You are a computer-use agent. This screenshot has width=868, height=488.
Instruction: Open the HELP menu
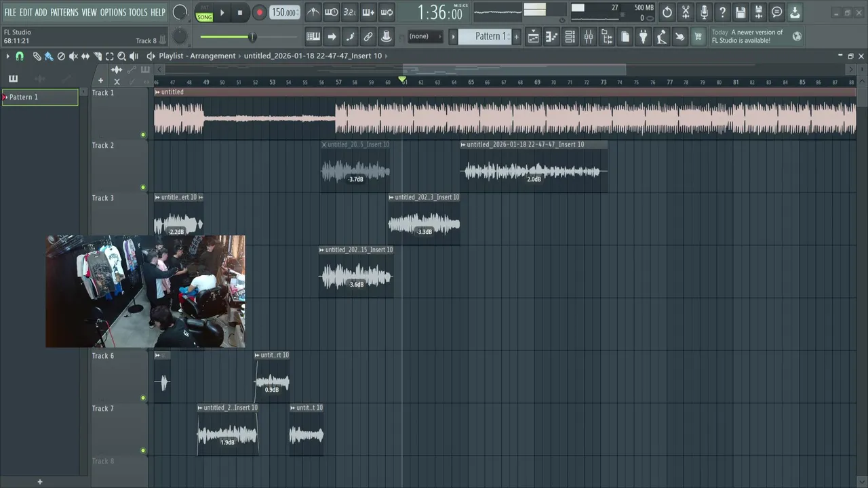click(158, 12)
